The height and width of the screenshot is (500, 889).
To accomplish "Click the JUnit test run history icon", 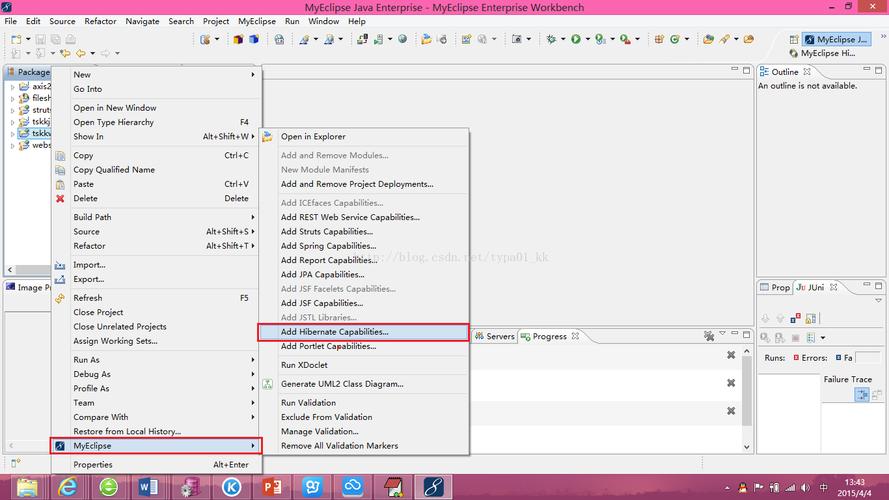I will click(x=811, y=338).
